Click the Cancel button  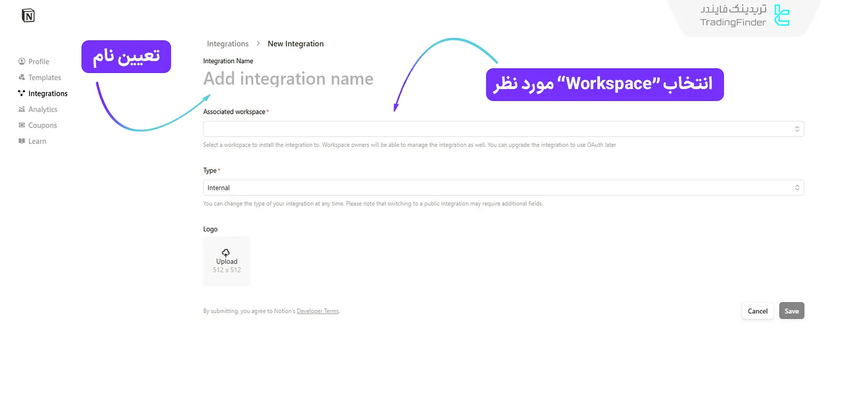tap(758, 311)
